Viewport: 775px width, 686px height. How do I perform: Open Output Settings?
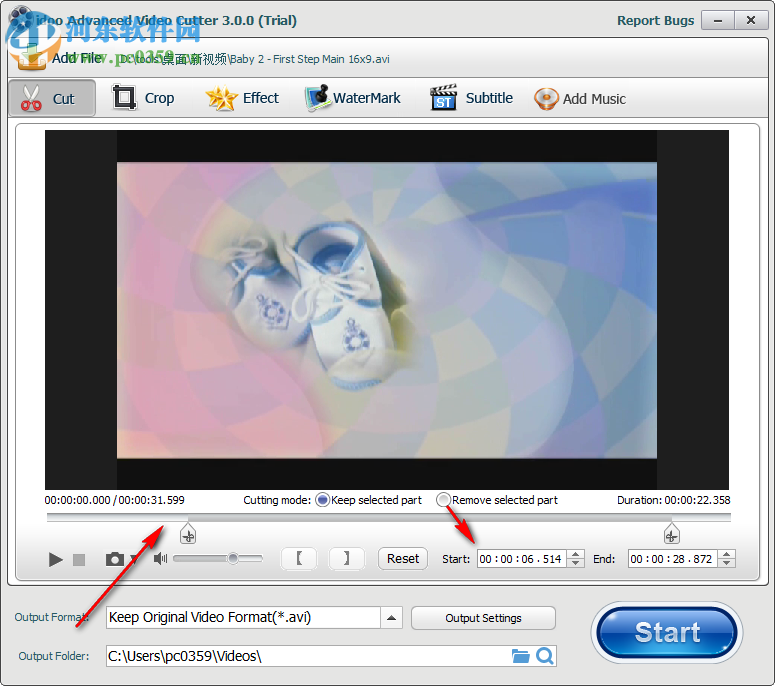(483, 618)
